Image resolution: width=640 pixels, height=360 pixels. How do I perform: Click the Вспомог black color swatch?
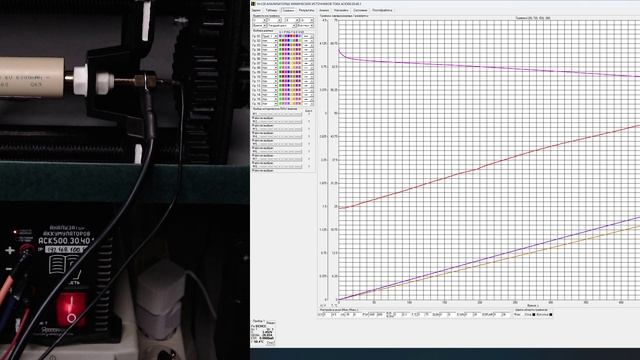coord(551,315)
